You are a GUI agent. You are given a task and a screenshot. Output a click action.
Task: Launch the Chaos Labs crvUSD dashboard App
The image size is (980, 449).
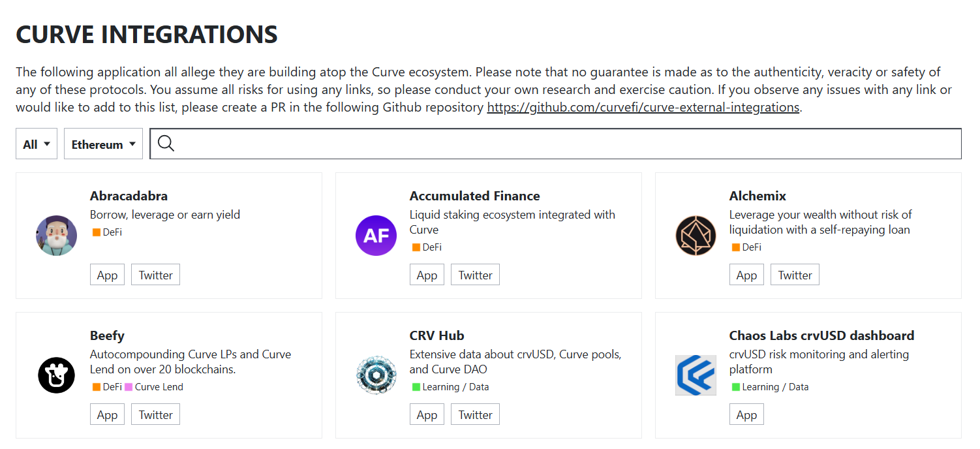click(x=746, y=414)
